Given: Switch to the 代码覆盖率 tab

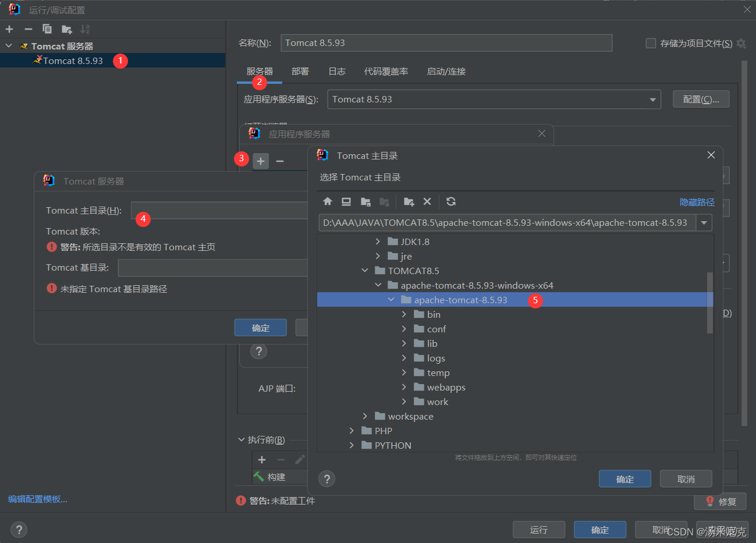Looking at the screenshot, I should coord(386,72).
